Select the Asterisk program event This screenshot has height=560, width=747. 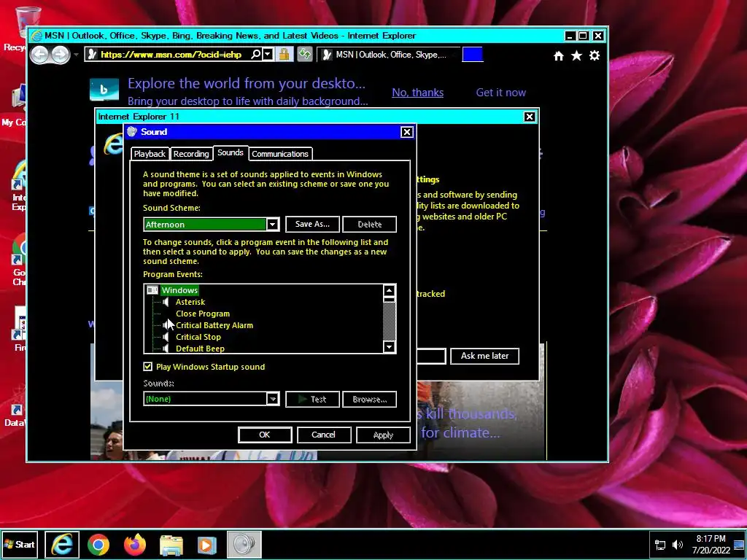[x=190, y=302]
